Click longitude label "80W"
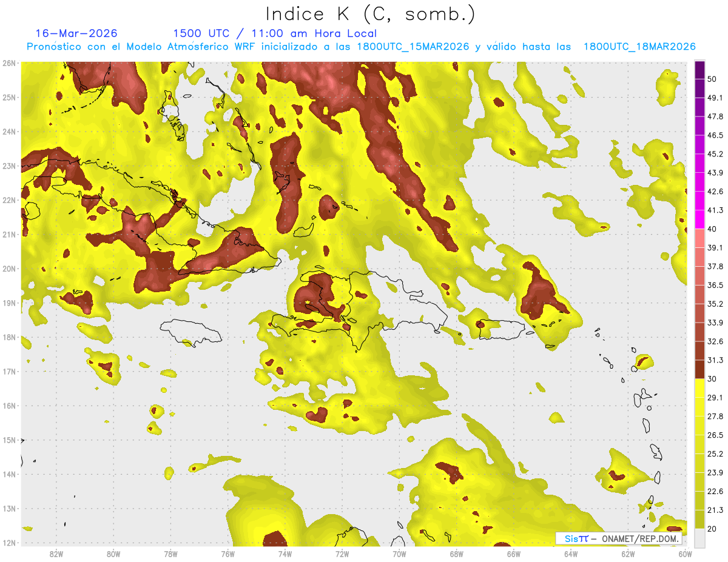Screen dimensions: 728x562 tap(113, 554)
